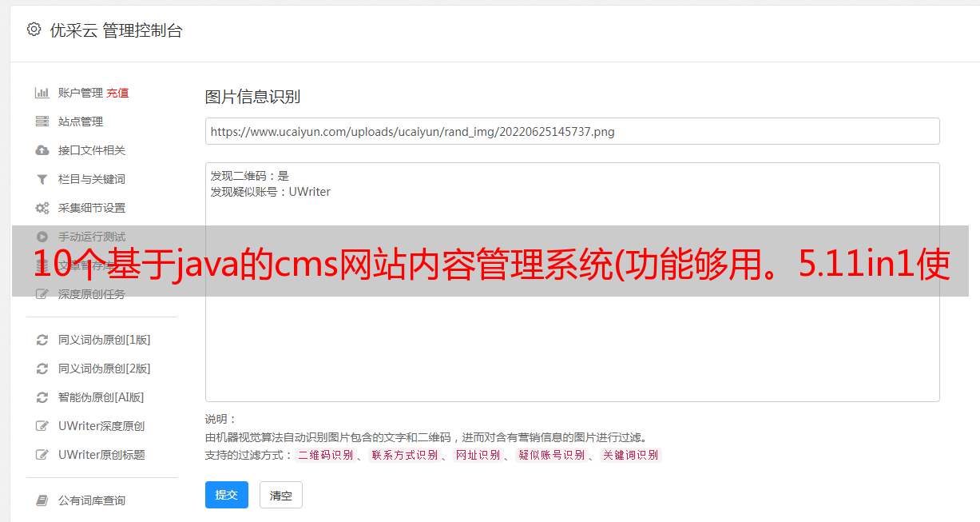Select the 站点管理 server icon
This screenshot has width=980, height=522.
click(42, 122)
